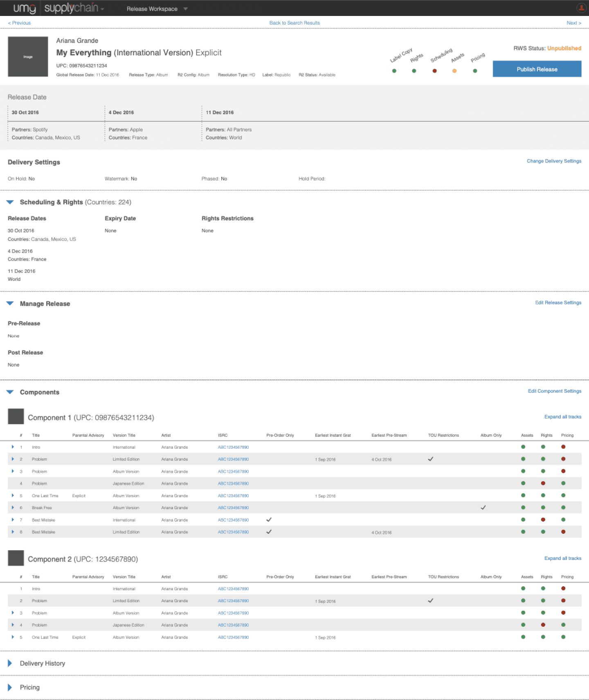The image size is (589, 700).
Task: Open the user profile icon in header
Action: (581, 8)
